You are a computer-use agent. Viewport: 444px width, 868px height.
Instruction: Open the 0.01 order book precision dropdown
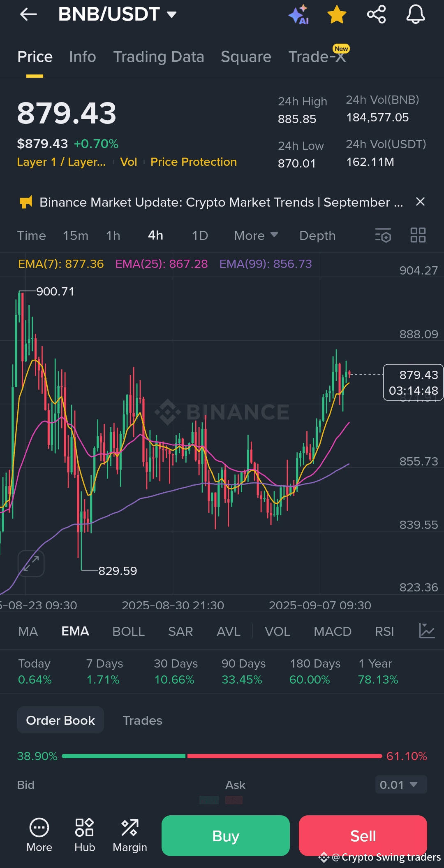click(x=401, y=784)
